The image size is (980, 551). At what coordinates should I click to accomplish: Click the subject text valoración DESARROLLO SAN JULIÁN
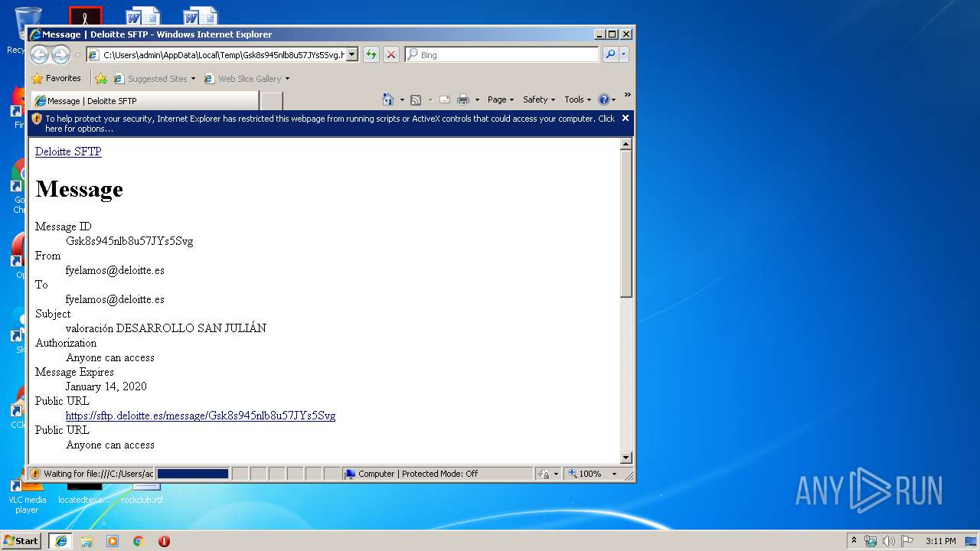[166, 328]
